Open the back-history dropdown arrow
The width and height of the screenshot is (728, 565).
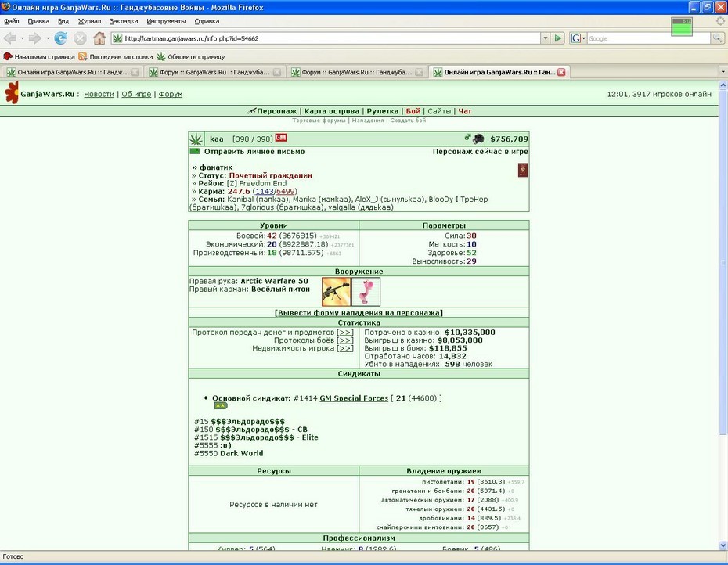[x=22, y=38]
